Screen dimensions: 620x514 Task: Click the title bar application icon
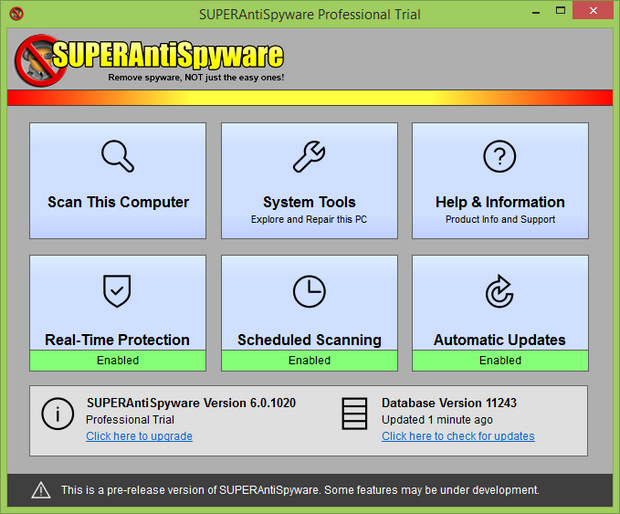[17, 14]
